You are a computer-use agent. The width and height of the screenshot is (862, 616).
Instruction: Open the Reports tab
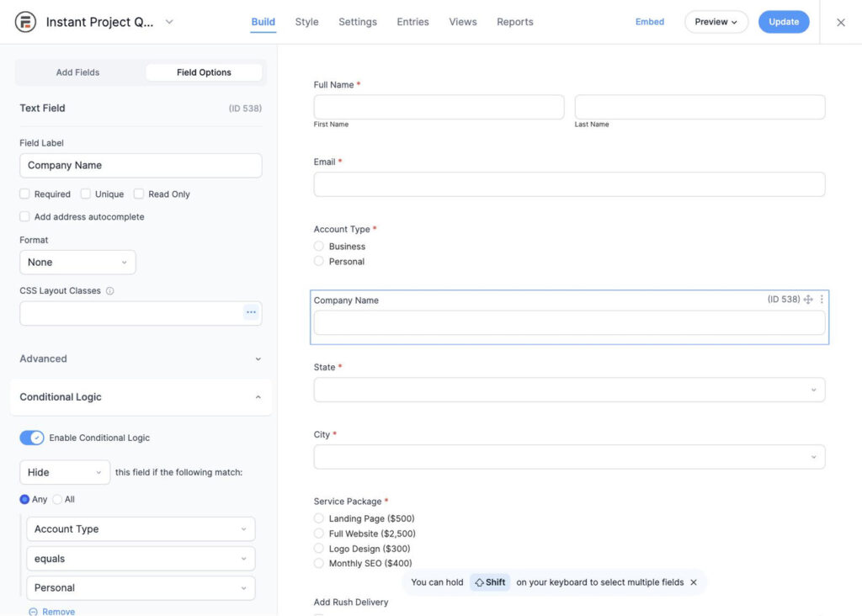tap(514, 22)
